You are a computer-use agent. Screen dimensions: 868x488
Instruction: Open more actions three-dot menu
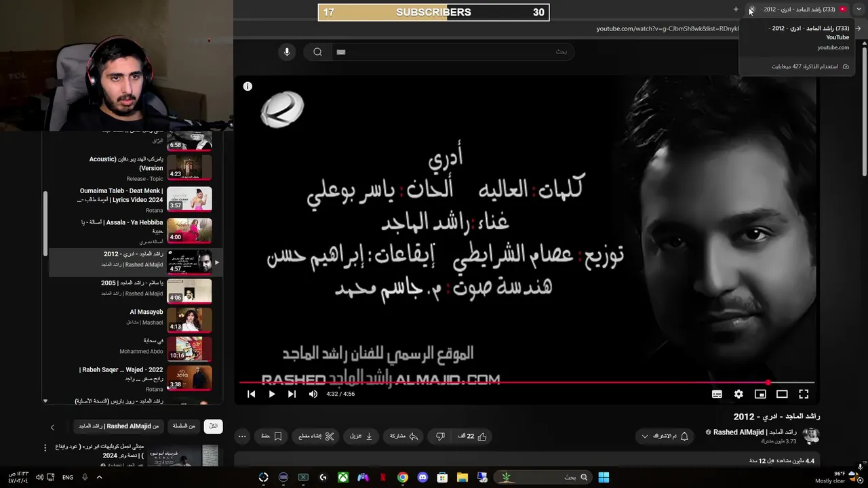[x=242, y=436]
